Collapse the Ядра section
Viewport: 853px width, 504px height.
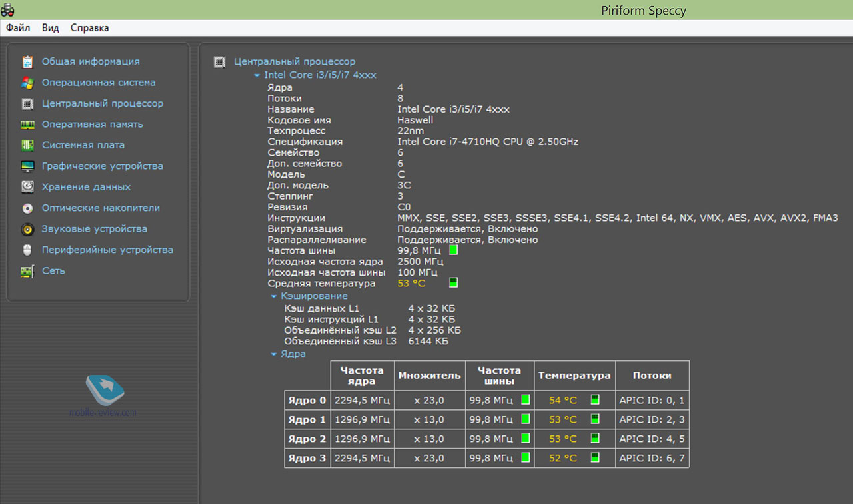(x=274, y=354)
